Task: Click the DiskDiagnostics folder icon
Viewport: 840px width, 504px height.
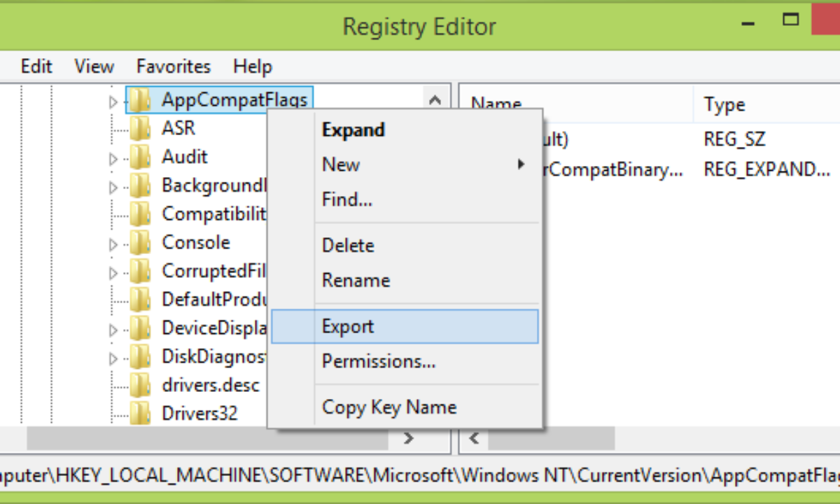Action: [x=140, y=357]
